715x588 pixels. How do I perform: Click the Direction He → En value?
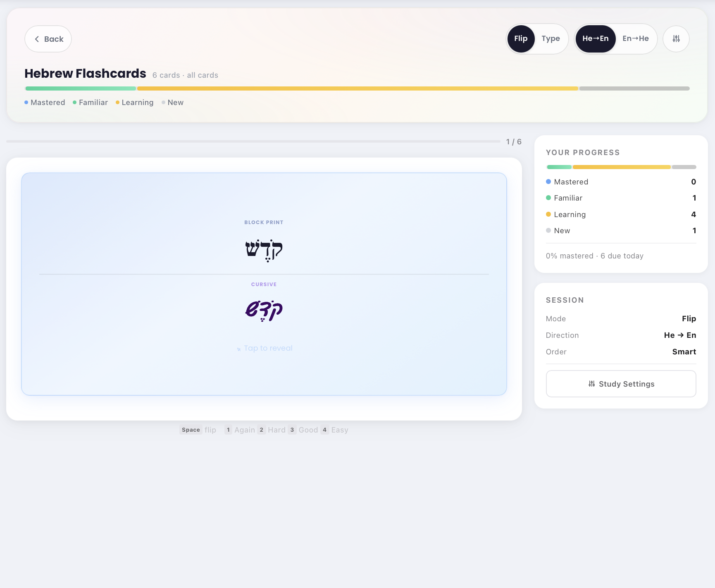pos(680,335)
